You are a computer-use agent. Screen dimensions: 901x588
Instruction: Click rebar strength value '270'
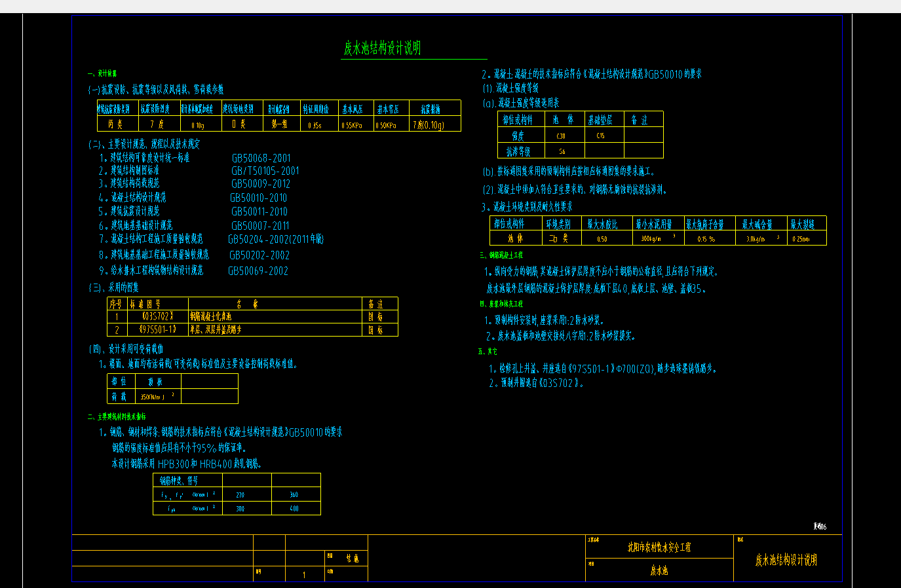(240, 495)
